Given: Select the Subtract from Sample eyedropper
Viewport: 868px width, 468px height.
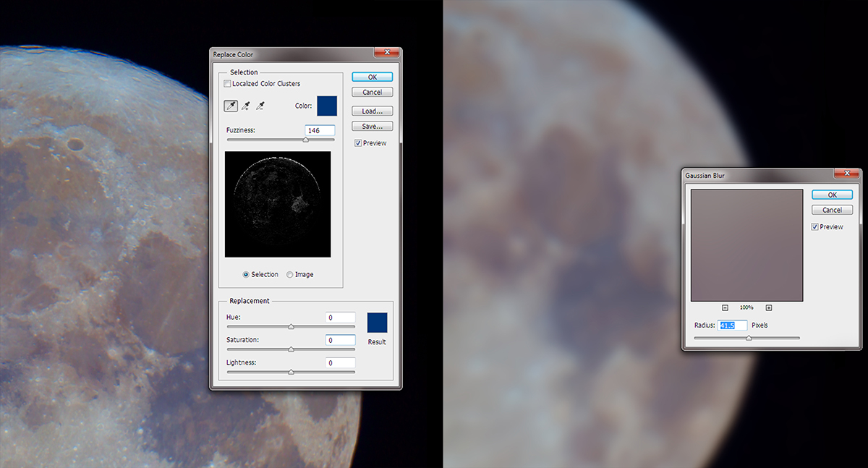Looking at the screenshot, I should click(260, 106).
